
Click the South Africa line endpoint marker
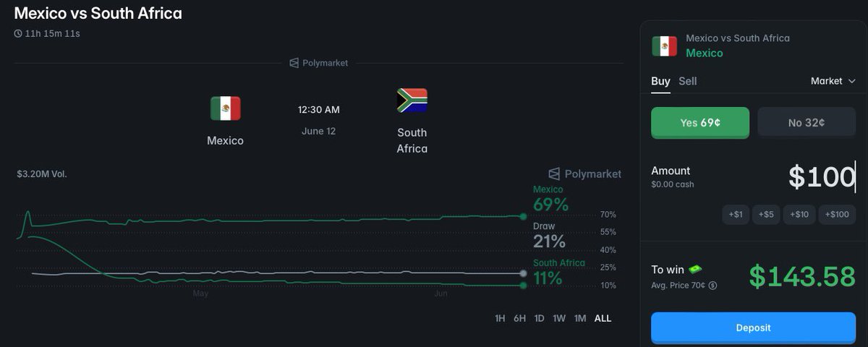[x=523, y=286]
